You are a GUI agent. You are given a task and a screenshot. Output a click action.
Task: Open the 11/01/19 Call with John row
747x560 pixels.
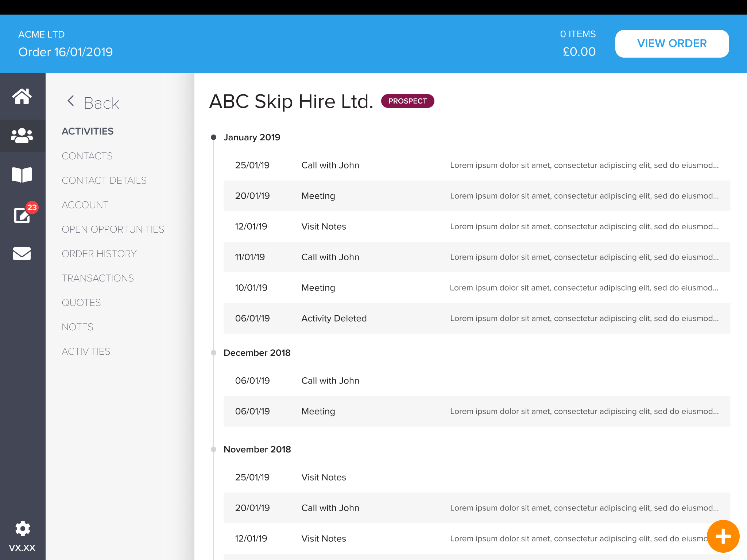click(477, 257)
